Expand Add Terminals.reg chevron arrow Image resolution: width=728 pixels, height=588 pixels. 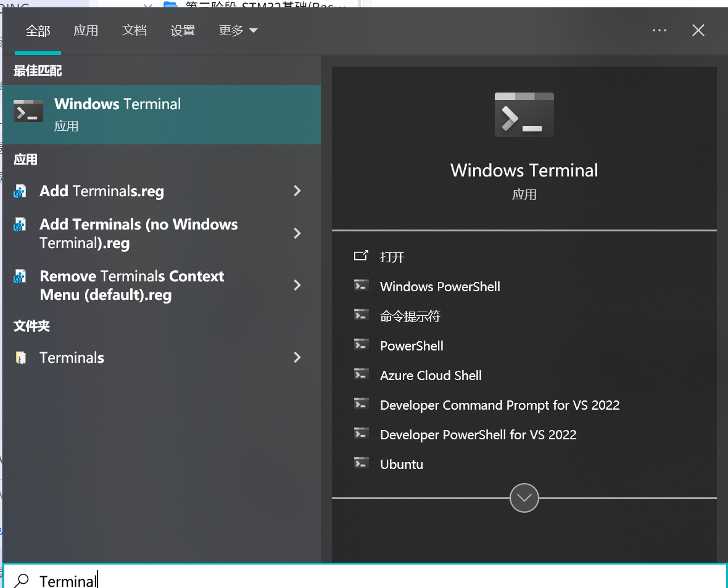(x=297, y=191)
